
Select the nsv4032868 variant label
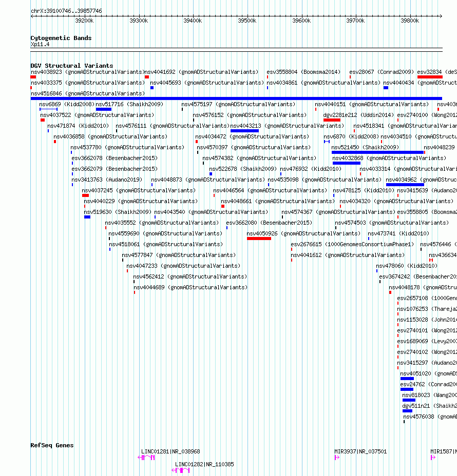389,158
